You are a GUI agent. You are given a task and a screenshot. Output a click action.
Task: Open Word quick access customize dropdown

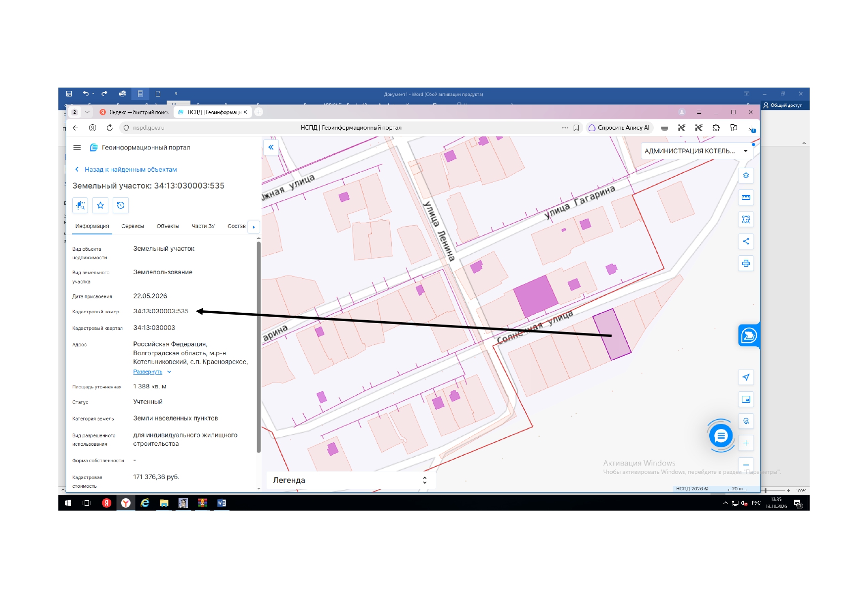coord(176,94)
